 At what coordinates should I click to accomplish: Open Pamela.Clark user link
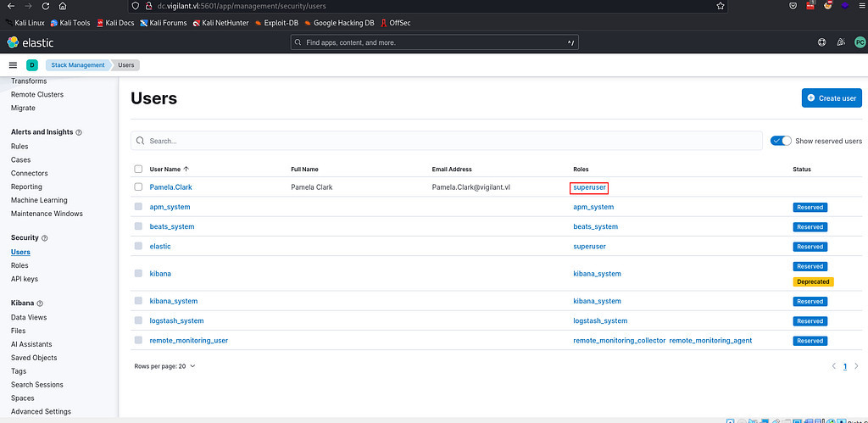[x=171, y=187]
